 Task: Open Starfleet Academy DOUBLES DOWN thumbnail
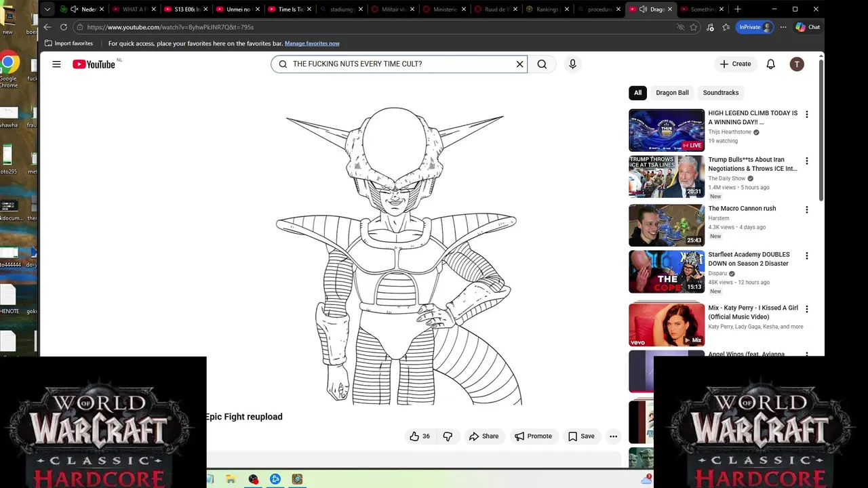click(667, 272)
